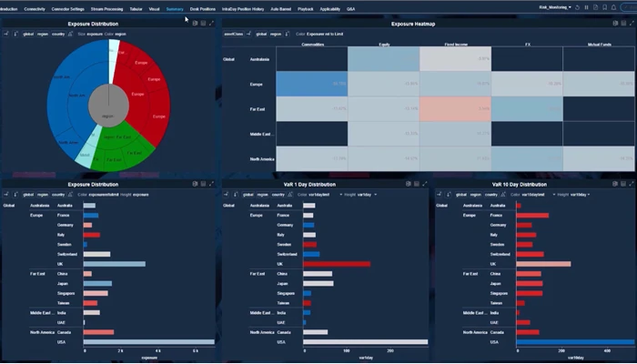Click table icon of VaR 1 Day Distribution
This screenshot has height=364, width=637.
pos(417,184)
